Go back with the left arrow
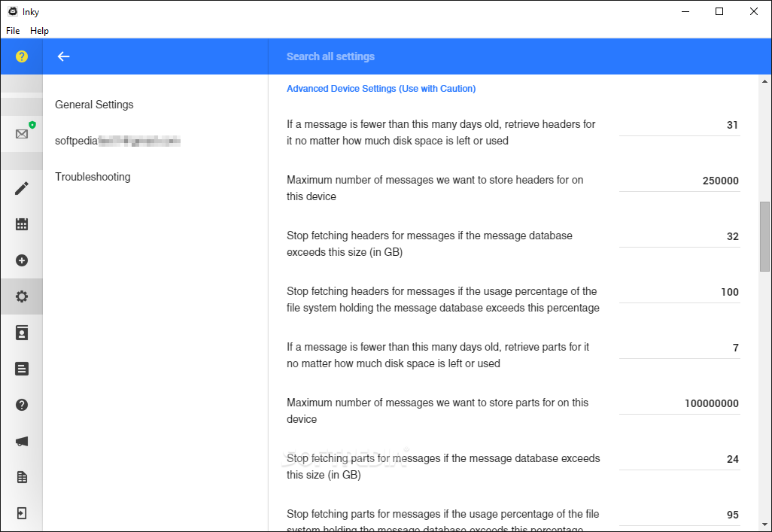The image size is (772, 532). tap(63, 56)
